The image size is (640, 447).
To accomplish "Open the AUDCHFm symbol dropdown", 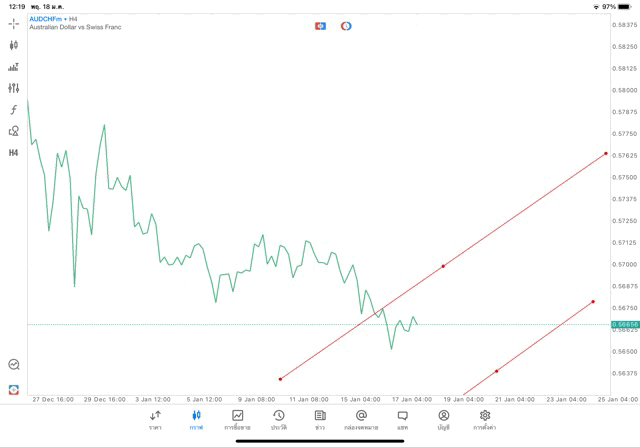I will click(53, 18).
